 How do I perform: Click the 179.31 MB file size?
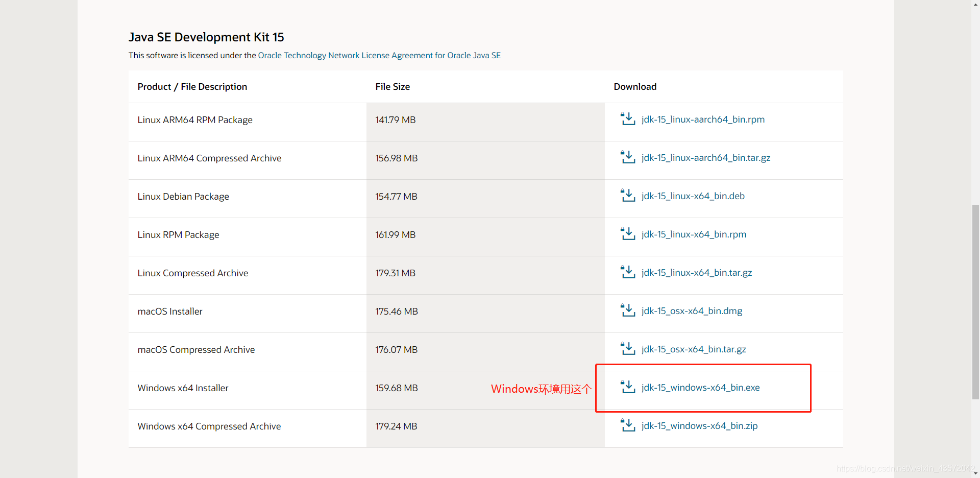pos(396,273)
